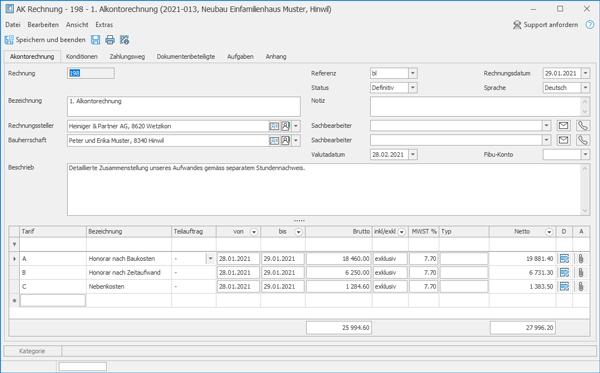Image resolution: width=600 pixels, height=373 pixels.
Task: Open the von column filter dropdown
Action: pos(254,232)
